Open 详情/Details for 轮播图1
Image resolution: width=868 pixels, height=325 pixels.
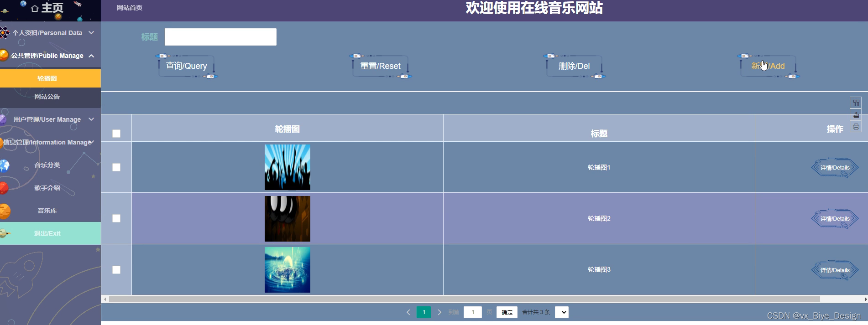tap(835, 168)
